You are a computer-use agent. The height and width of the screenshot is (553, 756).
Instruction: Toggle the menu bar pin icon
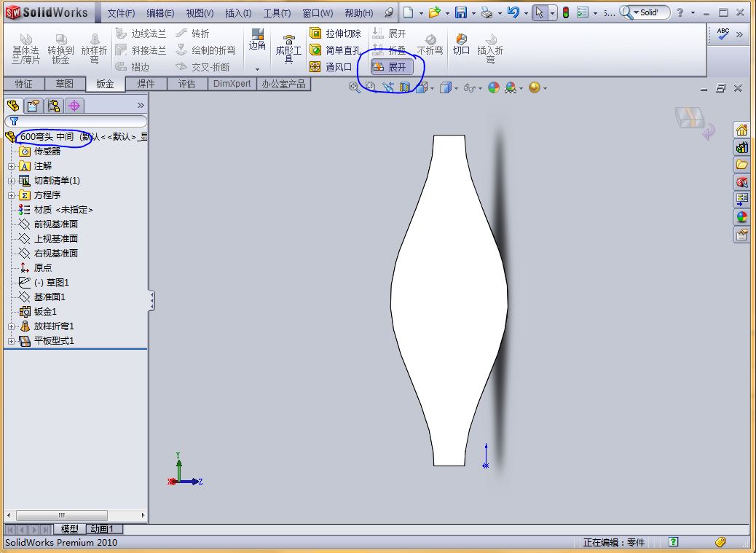click(x=389, y=13)
